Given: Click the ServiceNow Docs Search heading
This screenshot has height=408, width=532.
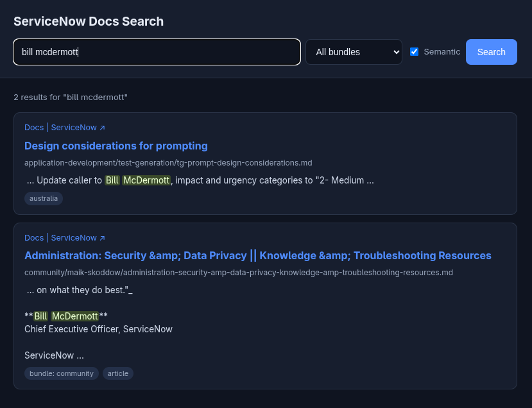Looking at the screenshot, I should [89, 21].
